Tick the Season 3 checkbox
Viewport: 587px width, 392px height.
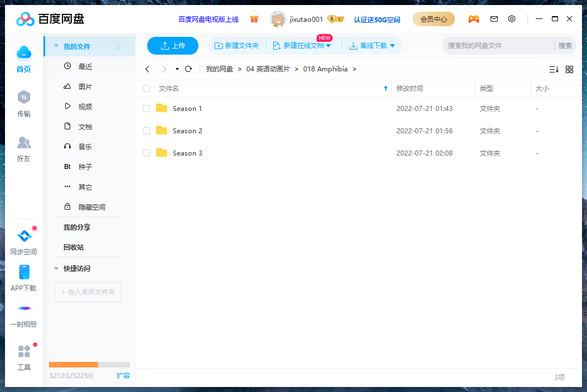[147, 153]
